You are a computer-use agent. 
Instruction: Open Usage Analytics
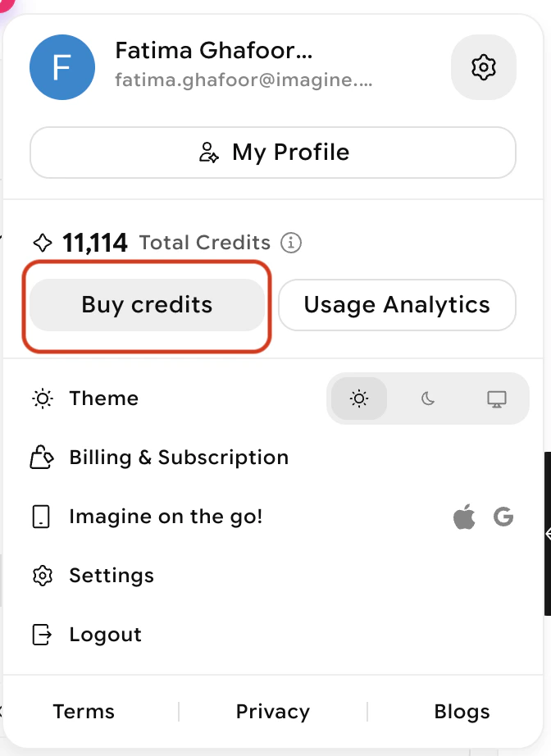pos(396,304)
